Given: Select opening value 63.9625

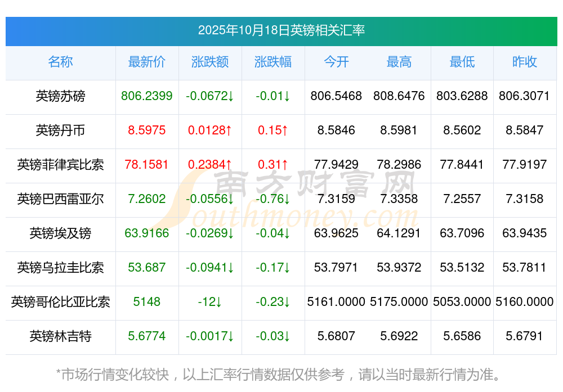Looking at the screenshot, I should 336,233.
